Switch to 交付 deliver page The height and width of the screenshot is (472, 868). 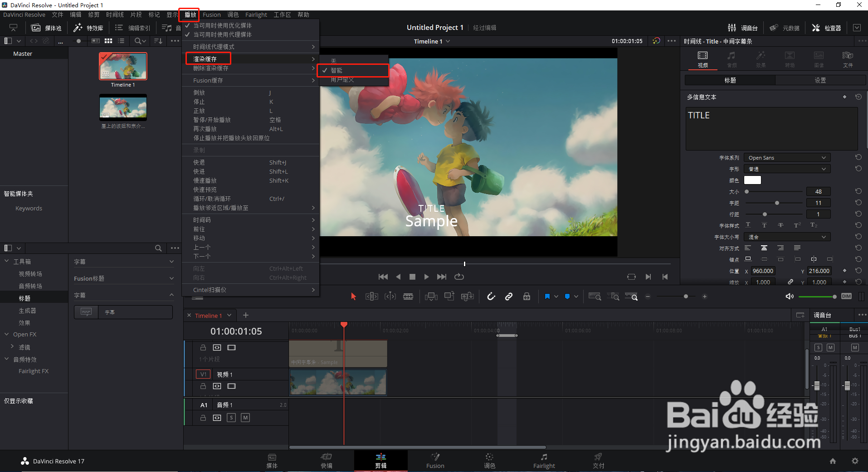pos(599,461)
